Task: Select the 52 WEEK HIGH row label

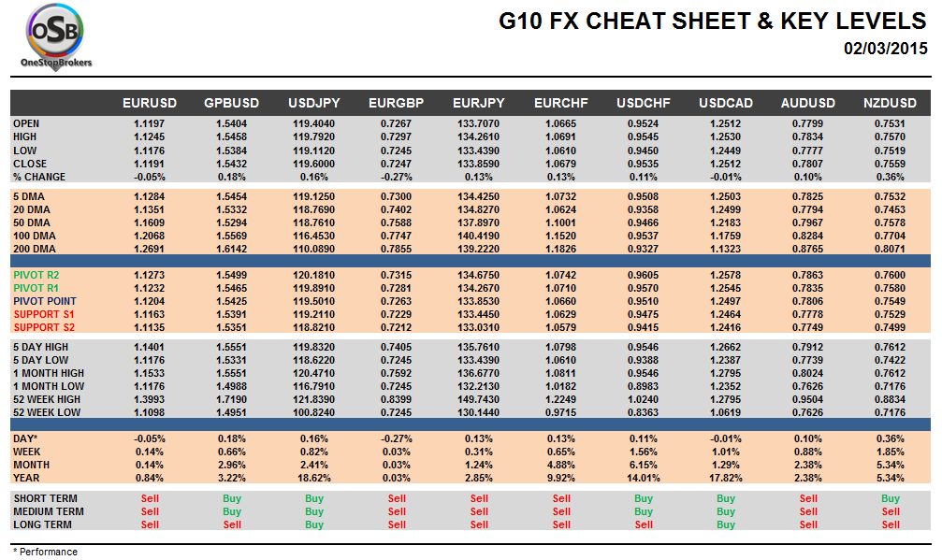Action: (47, 399)
